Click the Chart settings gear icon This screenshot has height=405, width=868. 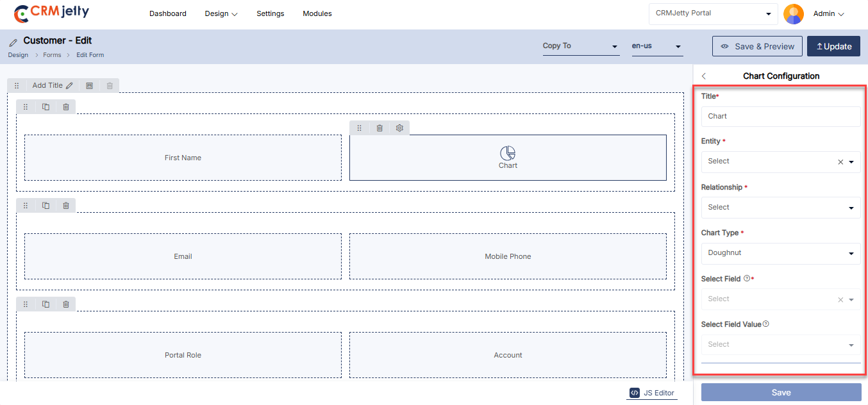pos(399,128)
